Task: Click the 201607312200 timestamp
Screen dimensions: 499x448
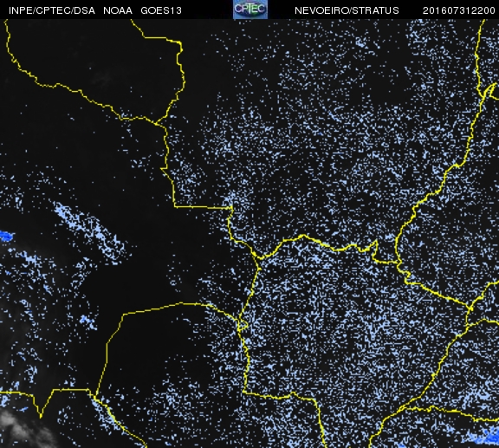Action: click(459, 10)
